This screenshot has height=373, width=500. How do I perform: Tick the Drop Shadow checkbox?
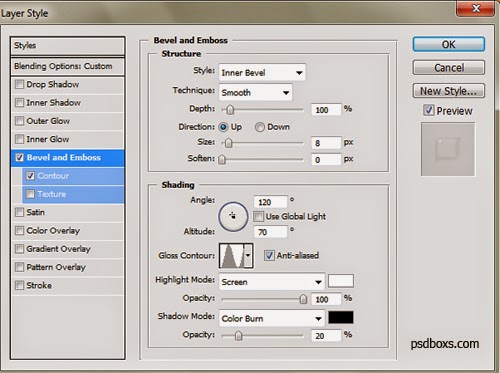tap(20, 84)
